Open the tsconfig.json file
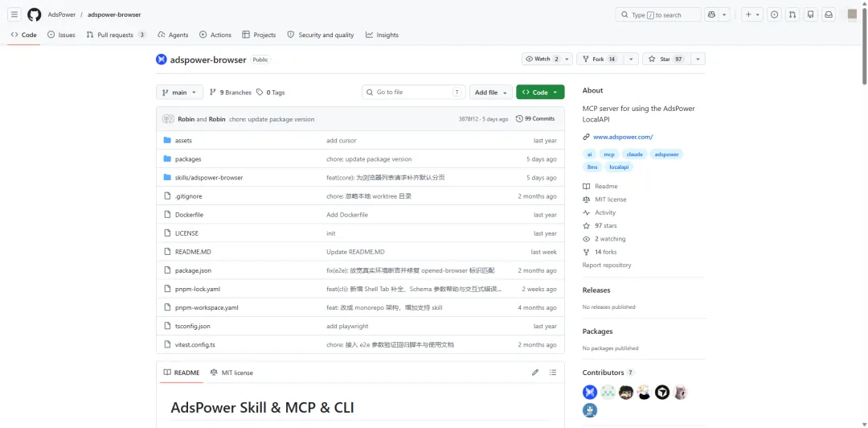The height and width of the screenshot is (428, 868). tap(193, 327)
